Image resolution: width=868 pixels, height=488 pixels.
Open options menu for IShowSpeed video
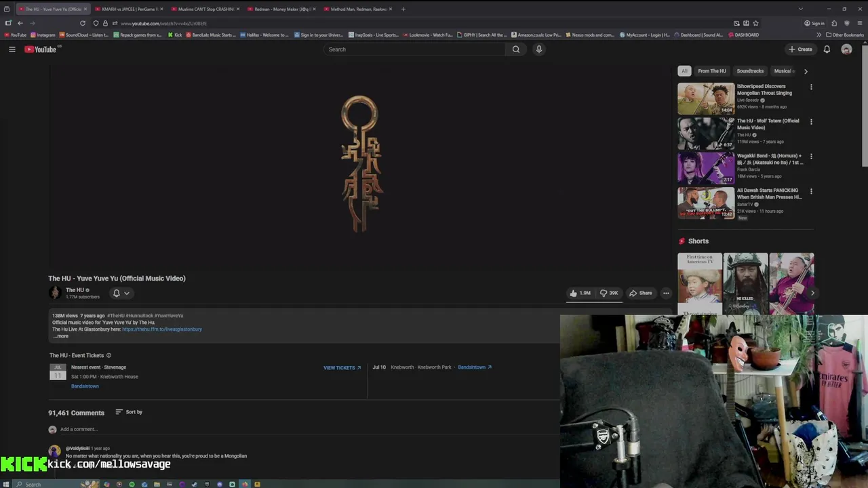coord(811,87)
